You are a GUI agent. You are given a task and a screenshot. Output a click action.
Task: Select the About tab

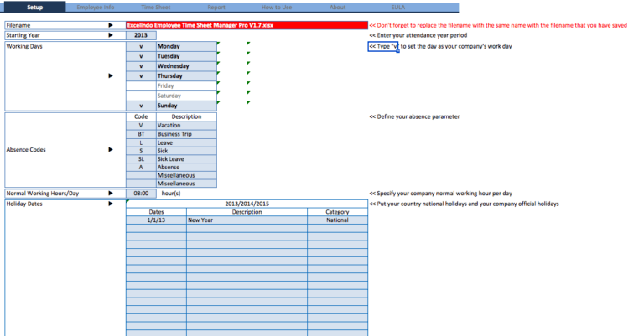pyautogui.click(x=337, y=7)
